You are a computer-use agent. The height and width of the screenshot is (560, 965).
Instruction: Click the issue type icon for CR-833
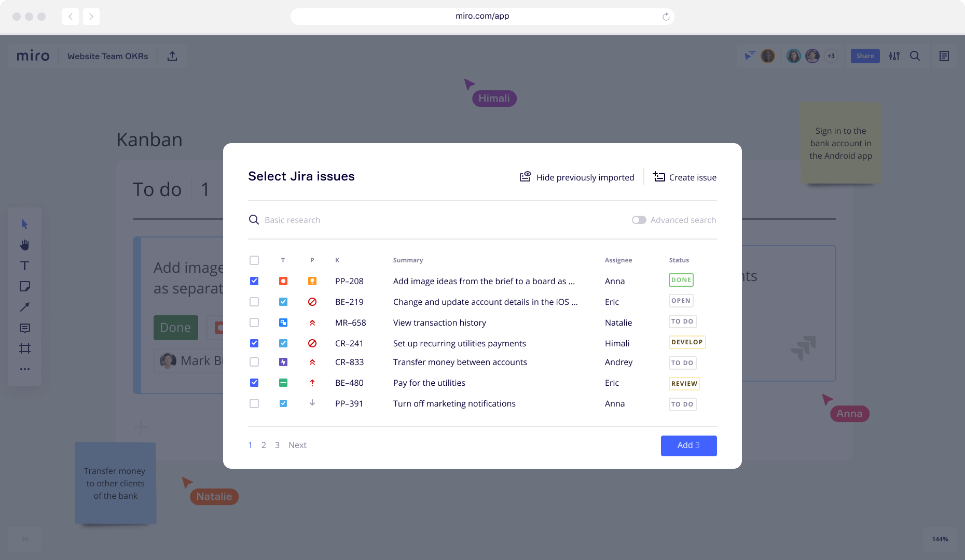click(283, 362)
